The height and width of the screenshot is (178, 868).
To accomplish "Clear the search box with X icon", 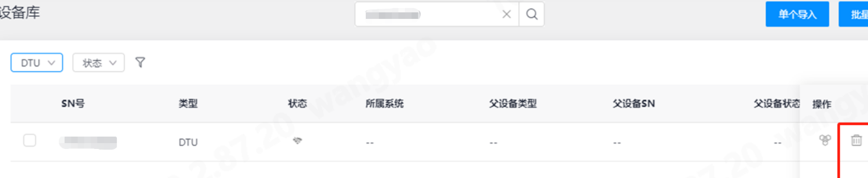I will click(507, 14).
